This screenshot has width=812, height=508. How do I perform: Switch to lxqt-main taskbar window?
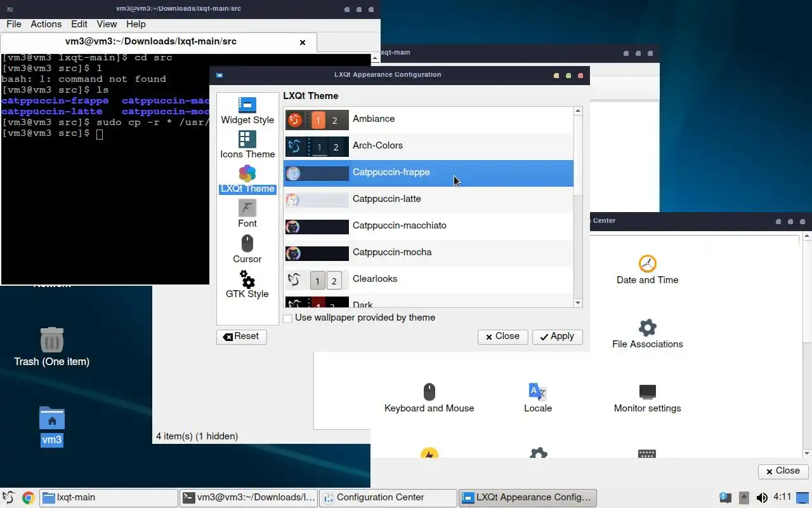109,498
